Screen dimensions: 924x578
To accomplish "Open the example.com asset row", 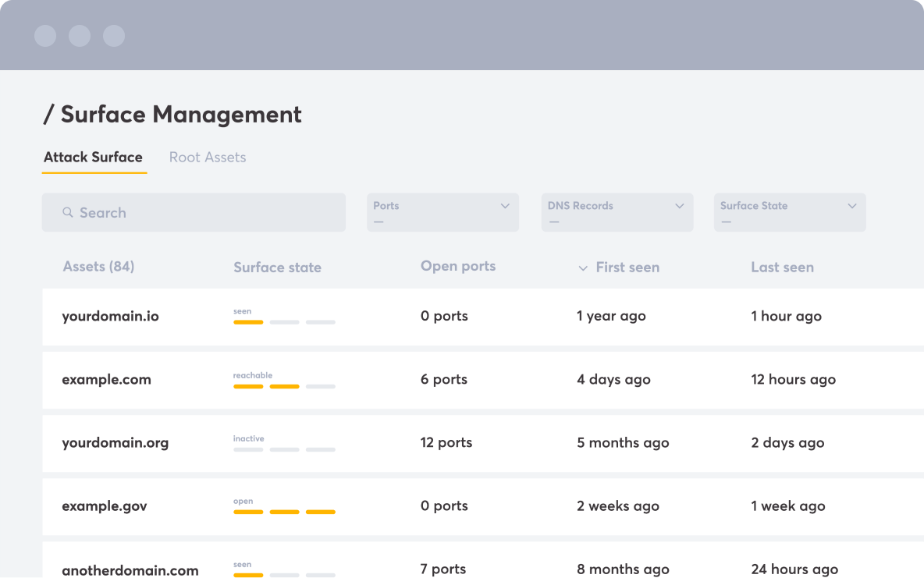I will coord(483,380).
